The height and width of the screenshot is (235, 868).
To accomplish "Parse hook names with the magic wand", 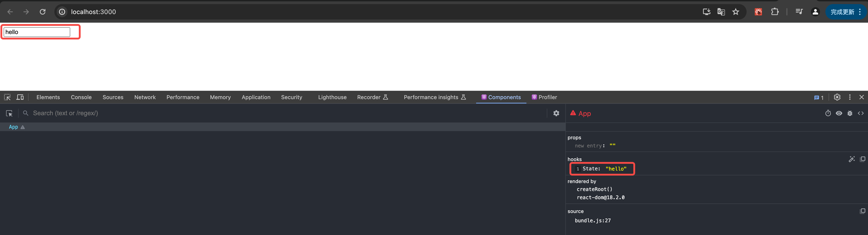I will (851, 159).
